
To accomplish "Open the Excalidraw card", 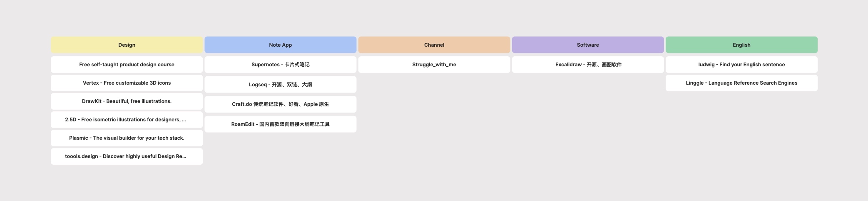I will coord(587,65).
